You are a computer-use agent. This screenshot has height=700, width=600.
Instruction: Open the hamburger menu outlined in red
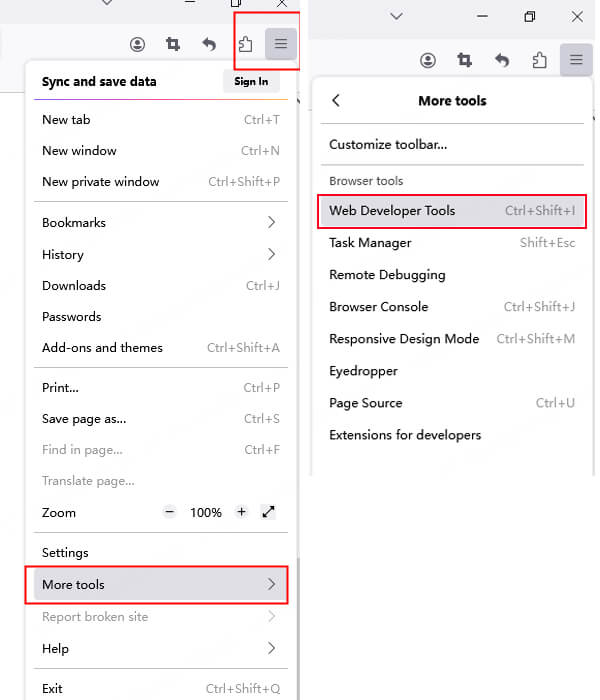point(281,44)
